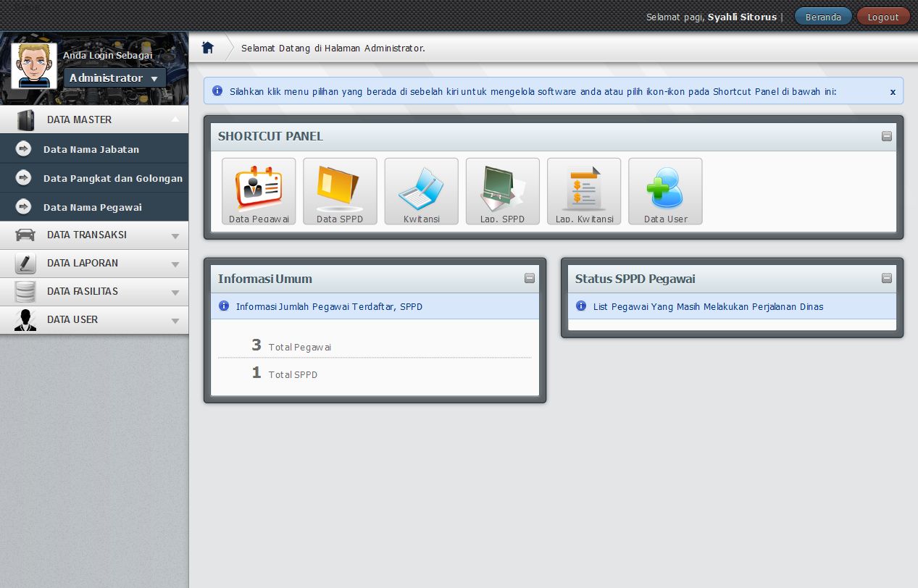Viewport: 918px width, 588px height.
Task: Click arrow icon next to Data Nama Pegawai
Action: pyautogui.click(x=24, y=207)
